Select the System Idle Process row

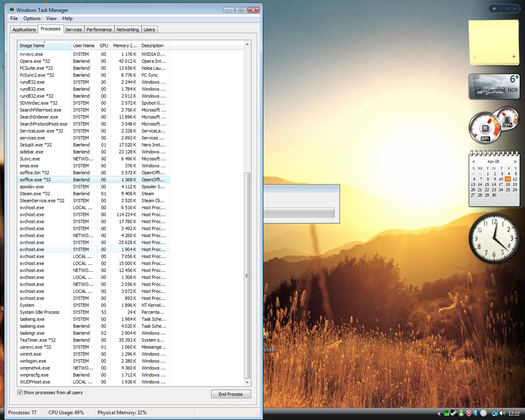point(94,312)
